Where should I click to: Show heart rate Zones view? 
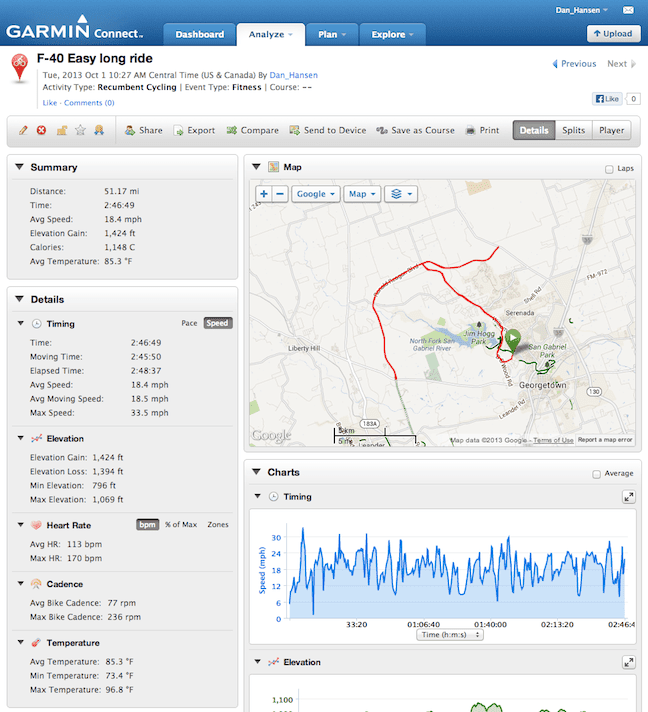click(217, 524)
